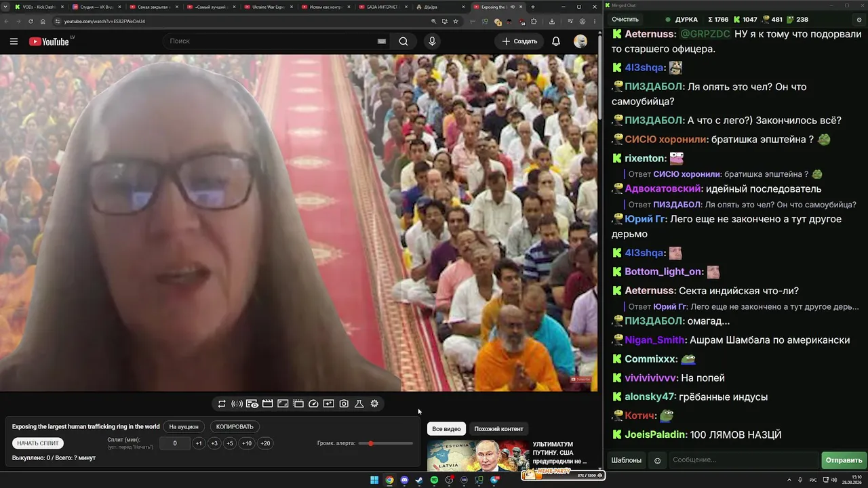Open the on-screen keyboard in search box
868x488 pixels.
click(382, 41)
